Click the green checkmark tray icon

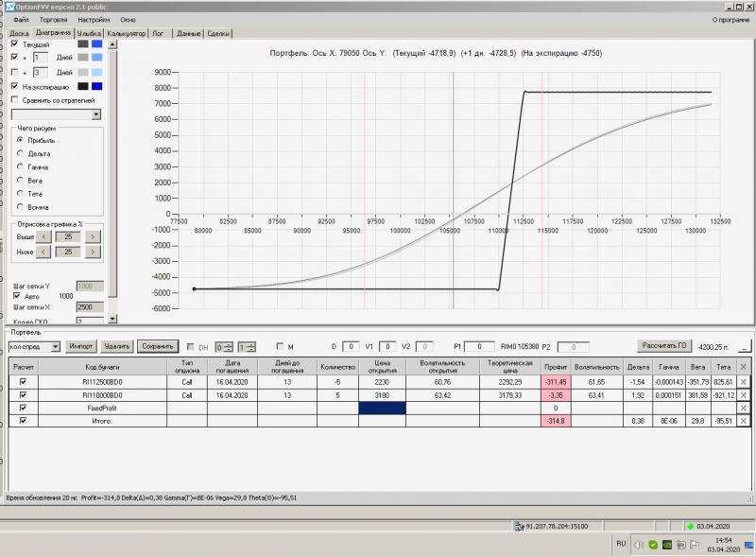pyautogui.click(x=653, y=545)
